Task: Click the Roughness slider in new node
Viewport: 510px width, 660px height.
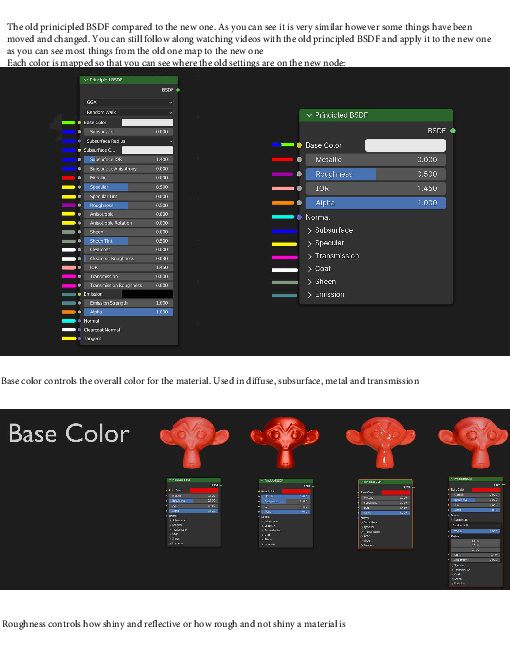Action: (x=375, y=174)
